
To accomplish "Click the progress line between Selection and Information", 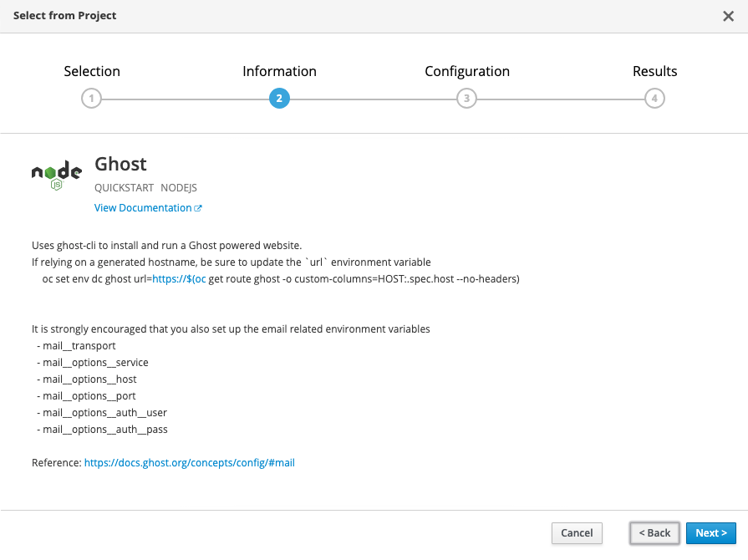I will click(x=184, y=98).
